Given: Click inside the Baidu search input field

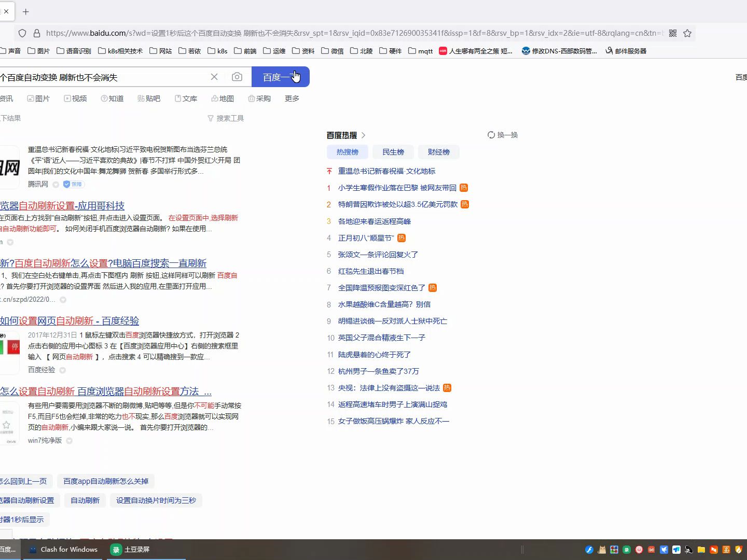Looking at the screenshot, I should click(x=104, y=77).
